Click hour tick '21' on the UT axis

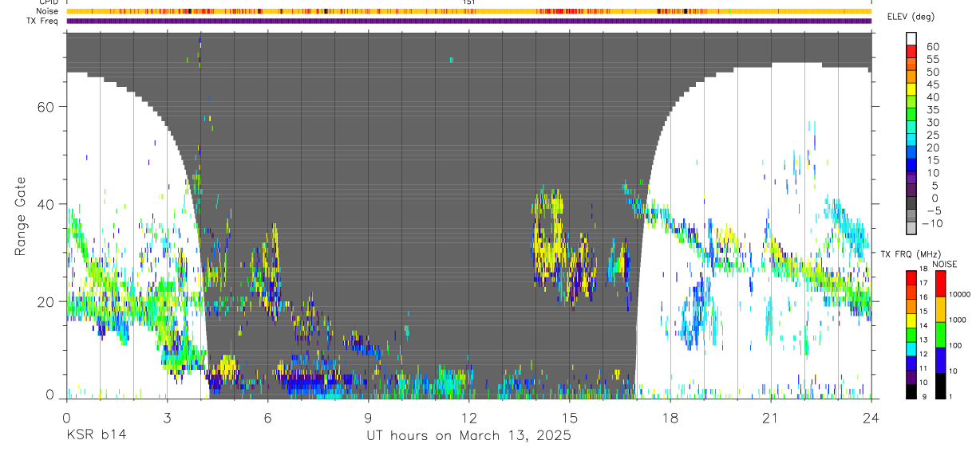pyautogui.click(x=770, y=418)
